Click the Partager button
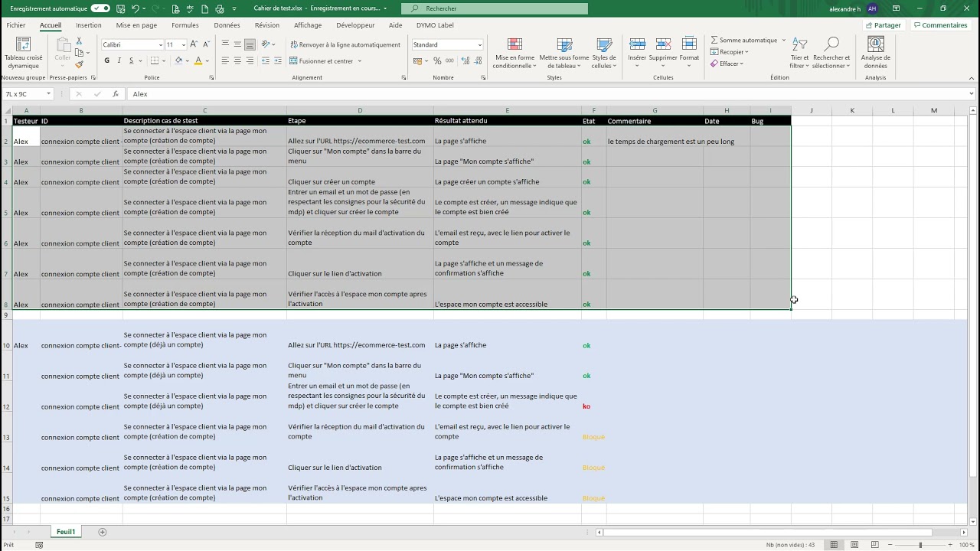The height and width of the screenshot is (551, 980). (x=883, y=25)
